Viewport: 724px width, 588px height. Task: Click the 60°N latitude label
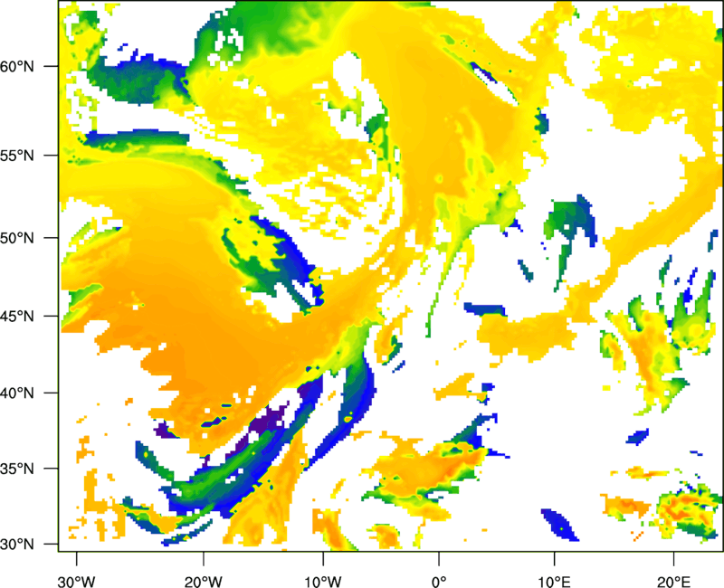point(17,66)
